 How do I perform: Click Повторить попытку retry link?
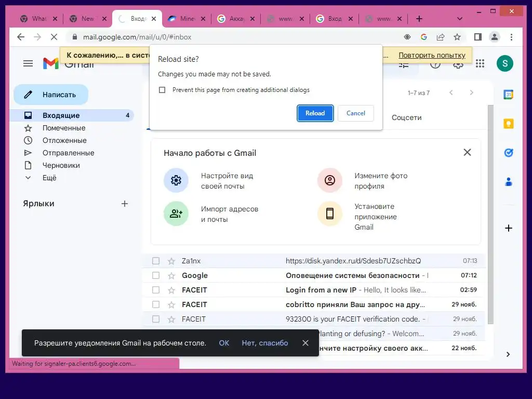432,55
